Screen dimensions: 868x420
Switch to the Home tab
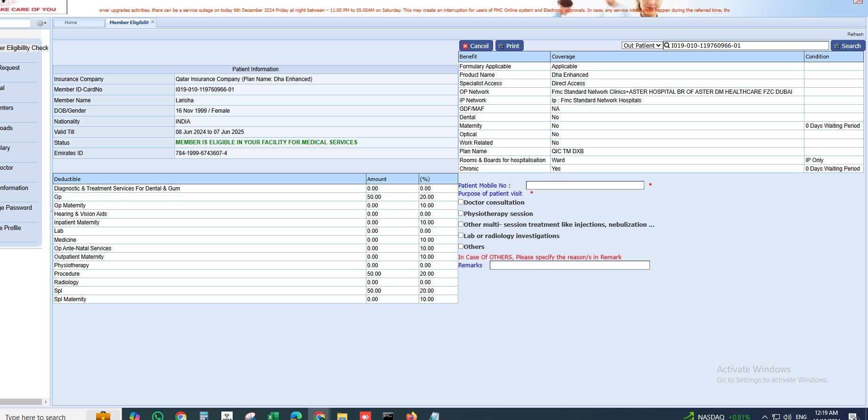[x=71, y=23]
